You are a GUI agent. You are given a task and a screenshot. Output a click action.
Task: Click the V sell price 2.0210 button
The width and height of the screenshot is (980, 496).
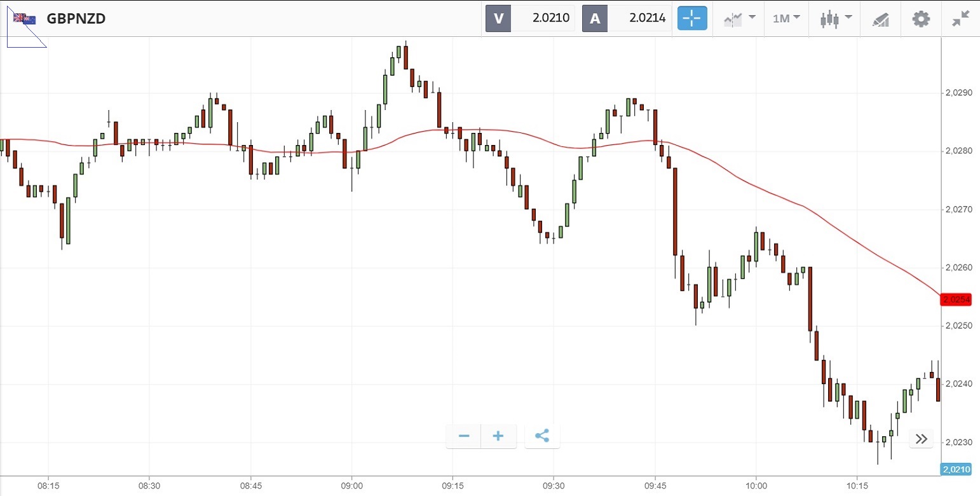point(530,18)
